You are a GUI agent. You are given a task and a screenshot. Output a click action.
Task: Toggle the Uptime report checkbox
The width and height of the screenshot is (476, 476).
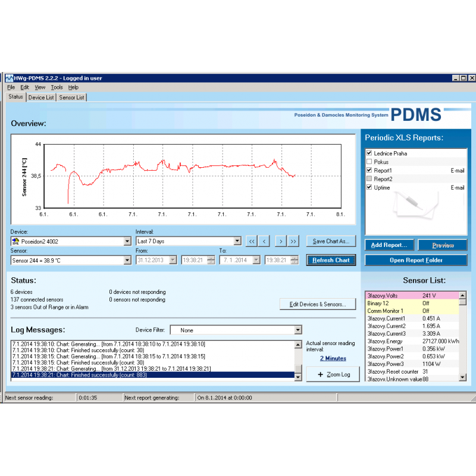(x=369, y=187)
